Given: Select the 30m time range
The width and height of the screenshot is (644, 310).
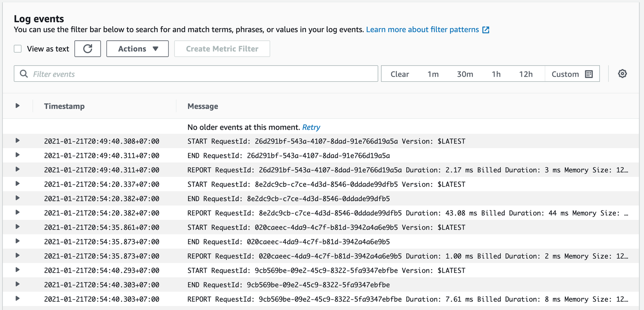Looking at the screenshot, I should 465,74.
